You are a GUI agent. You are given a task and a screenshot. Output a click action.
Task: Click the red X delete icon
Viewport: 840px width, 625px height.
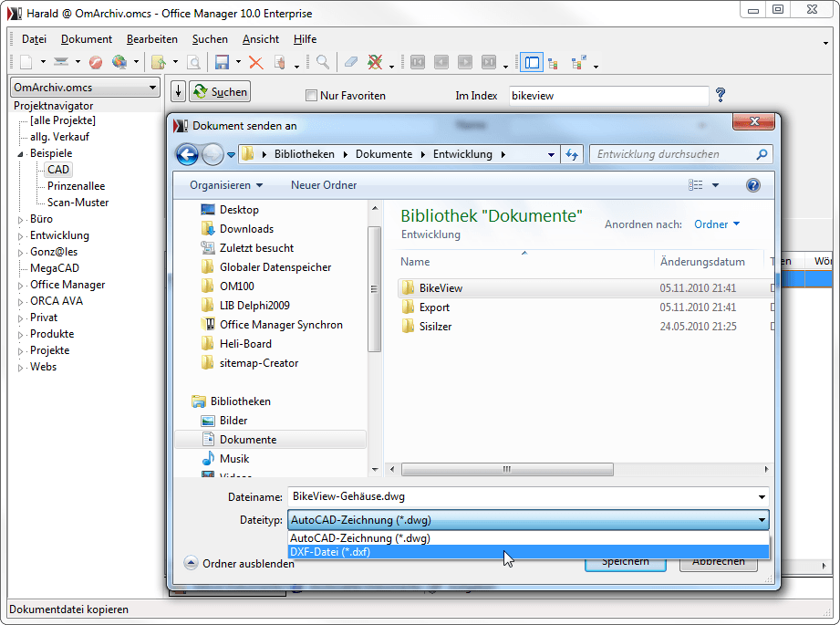(256, 63)
